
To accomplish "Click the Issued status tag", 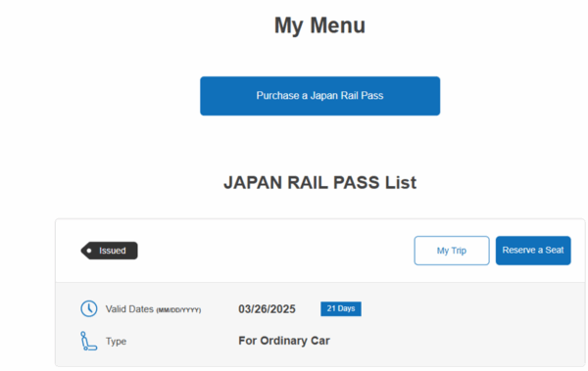I will tap(109, 251).
